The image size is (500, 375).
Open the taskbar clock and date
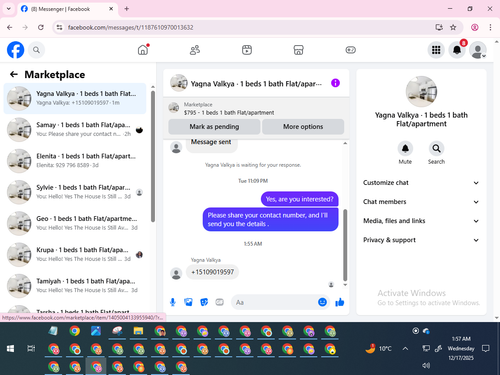(x=461, y=348)
